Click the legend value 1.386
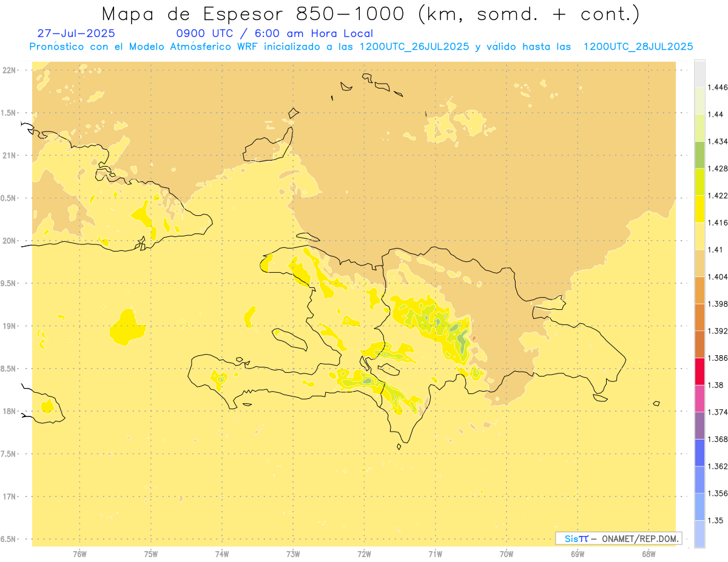Image resolution: width=728 pixels, height=562 pixels. tap(717, 358)
